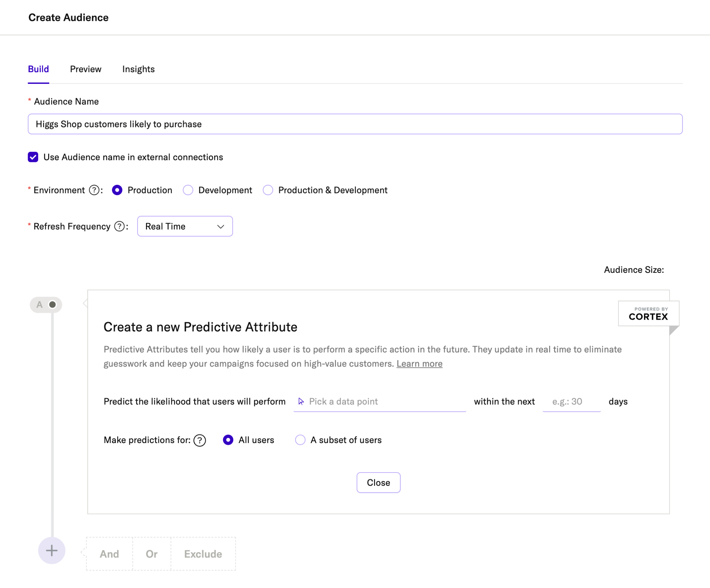Click the Close button
Image resolution: width=710 pixels, height=588 pixels.
[378, 483]
